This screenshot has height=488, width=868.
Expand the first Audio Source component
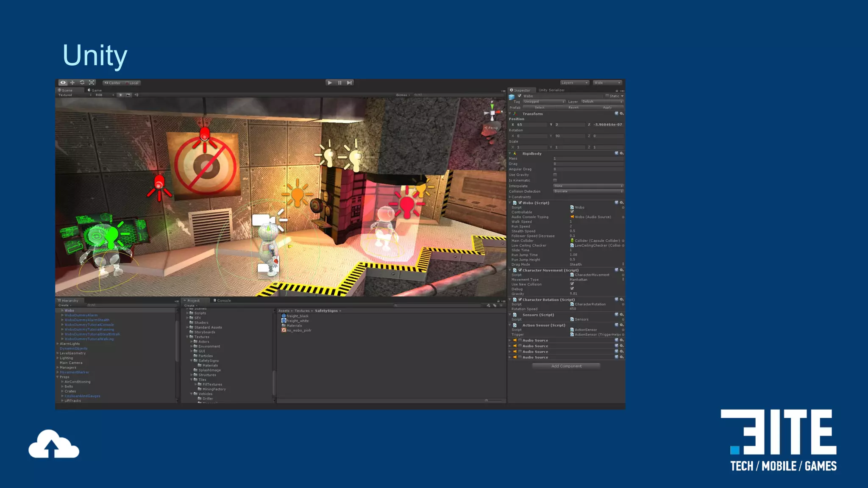(510, 340)
